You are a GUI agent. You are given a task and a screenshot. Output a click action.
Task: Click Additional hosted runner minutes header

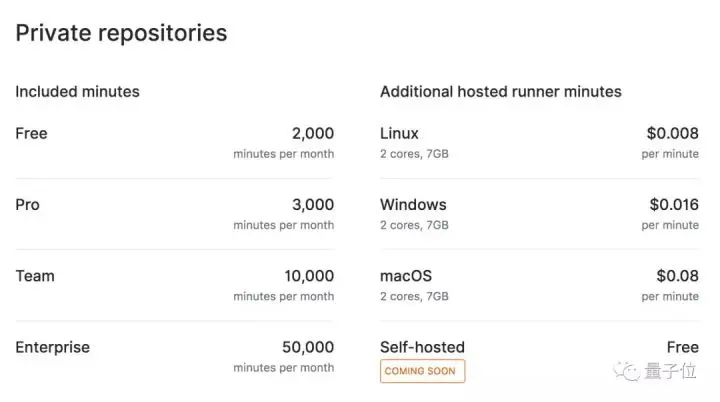tap(501, 91)
